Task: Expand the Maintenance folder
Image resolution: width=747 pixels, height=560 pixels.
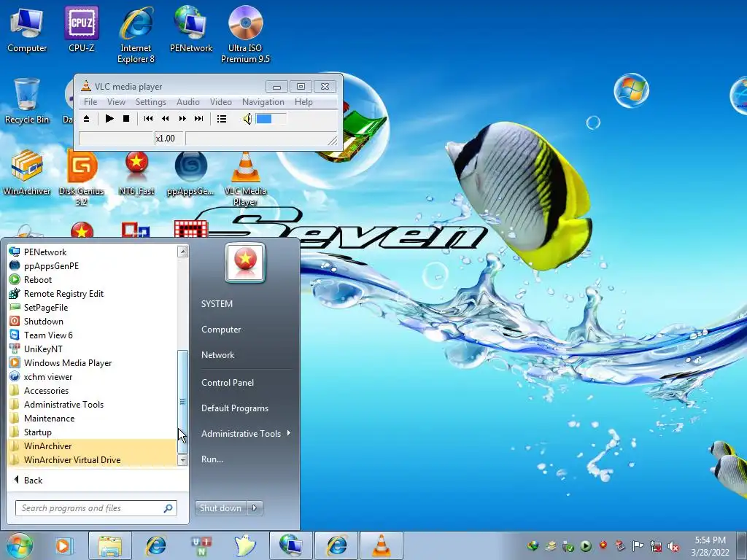Action: coord(91,418)
